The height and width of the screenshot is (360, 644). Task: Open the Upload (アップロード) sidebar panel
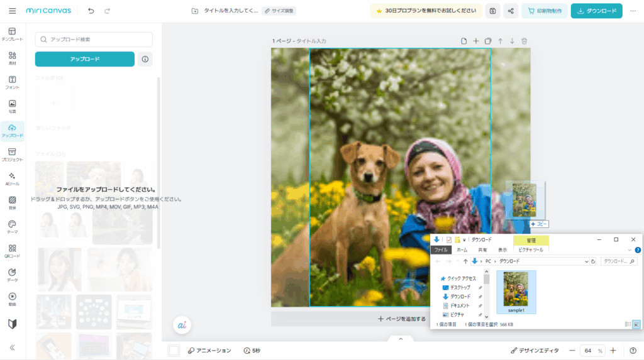click(13, 131)
